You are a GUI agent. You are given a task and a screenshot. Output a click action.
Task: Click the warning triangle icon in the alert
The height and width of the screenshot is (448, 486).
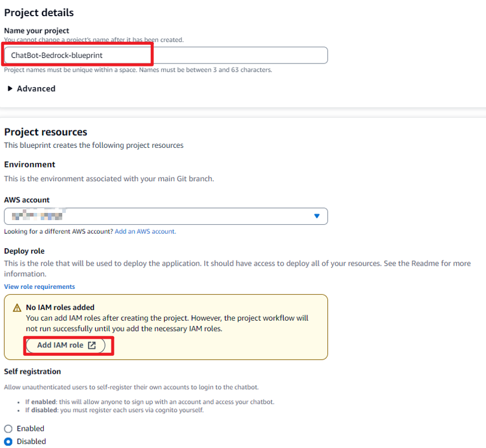pyautogui.click(x=17, y=308)
